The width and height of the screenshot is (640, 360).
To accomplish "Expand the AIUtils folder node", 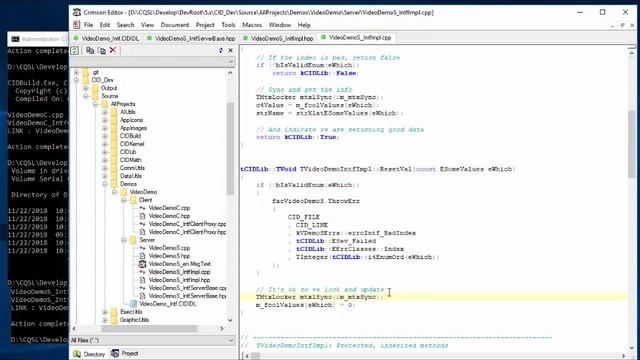I will click(x=105, y=112).
